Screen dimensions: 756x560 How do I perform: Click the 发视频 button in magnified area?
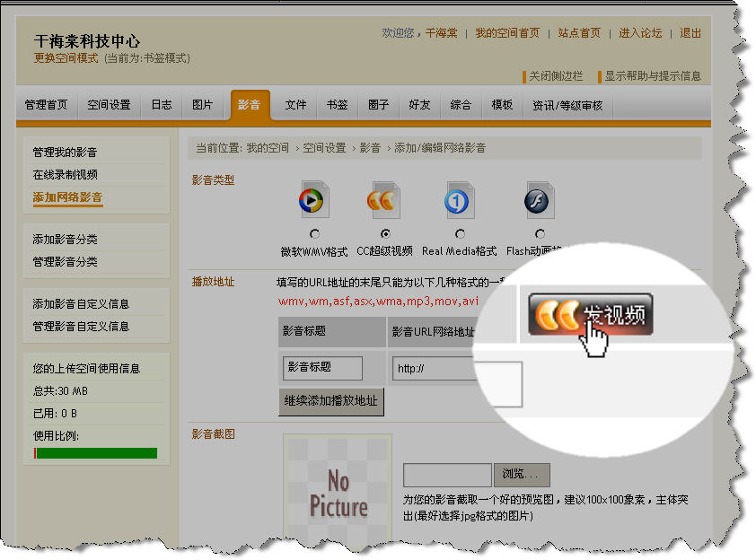[x=589, y=315]
